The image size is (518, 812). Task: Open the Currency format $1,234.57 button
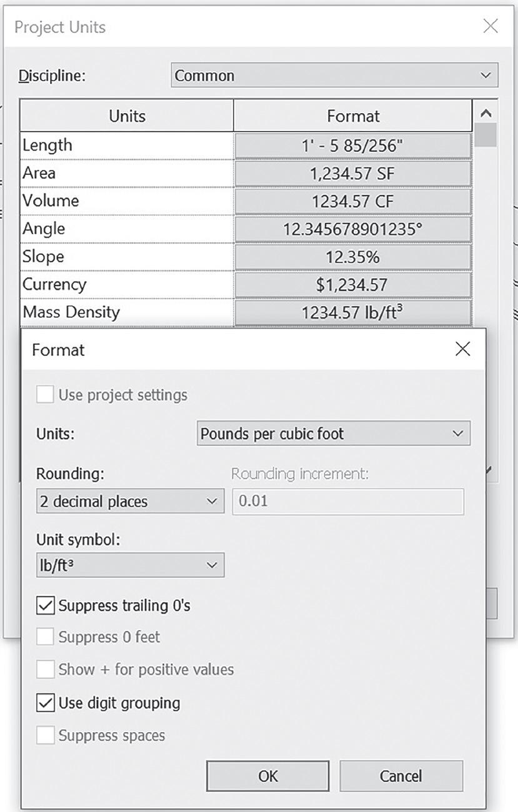(x=353, y=285)
